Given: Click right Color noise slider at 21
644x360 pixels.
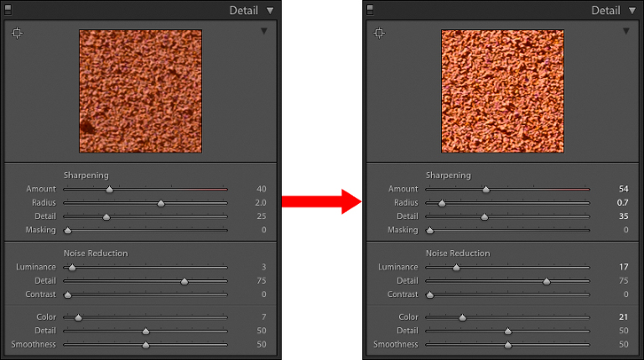Looking at the screenshot, I should (463, 318).
